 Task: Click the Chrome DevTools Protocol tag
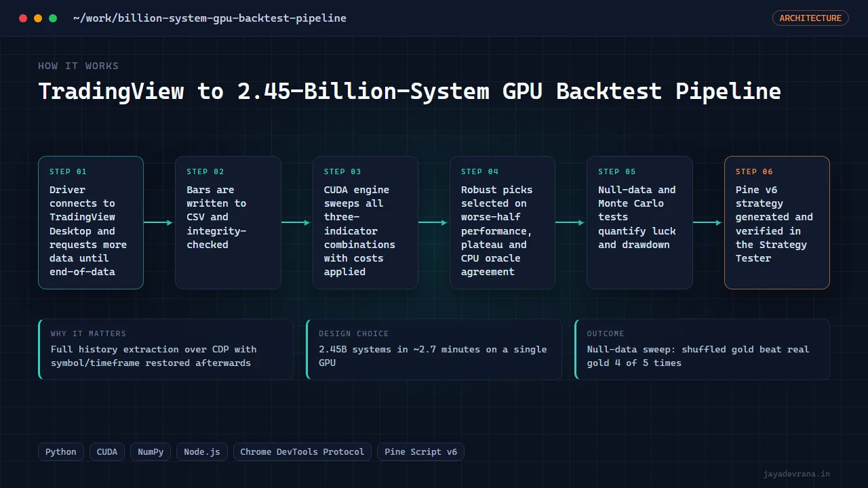tap(302, 452)
